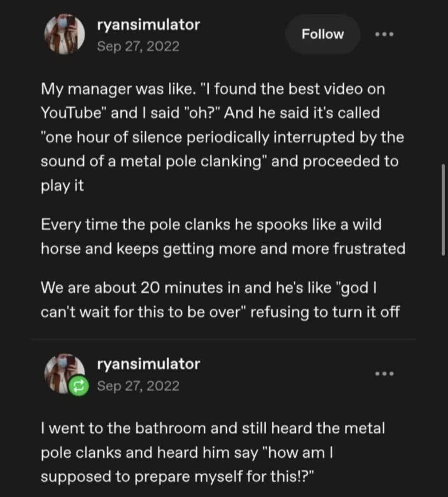Click the "play it" text ending the first paragraph
The height and width of the screenshot is (497, 448).
pos(62,185)
